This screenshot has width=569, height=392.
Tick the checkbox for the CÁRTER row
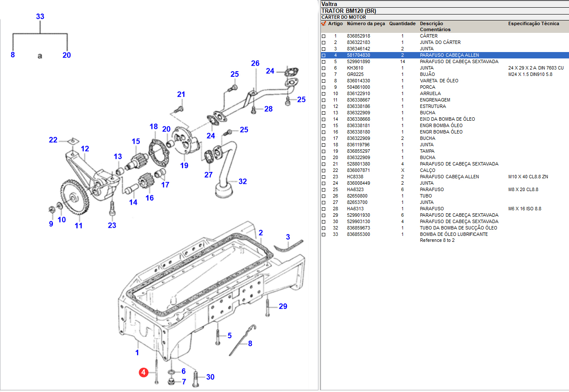324,36
